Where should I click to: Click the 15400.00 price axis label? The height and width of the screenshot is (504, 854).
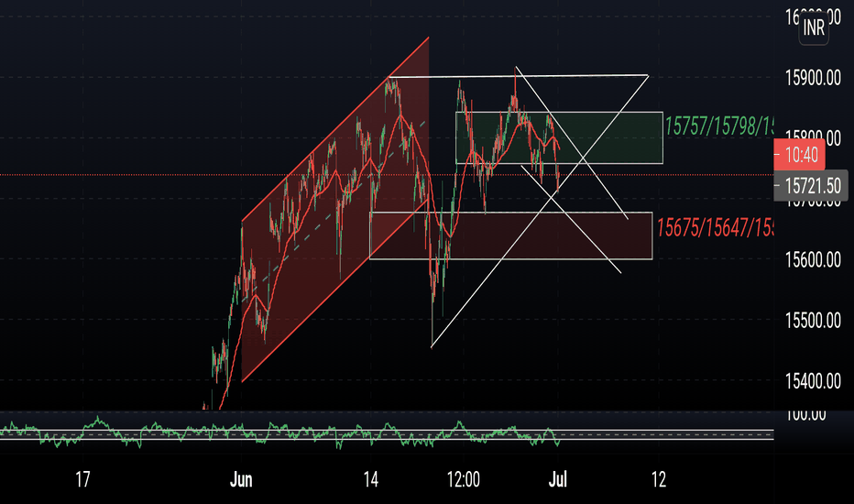813,381
